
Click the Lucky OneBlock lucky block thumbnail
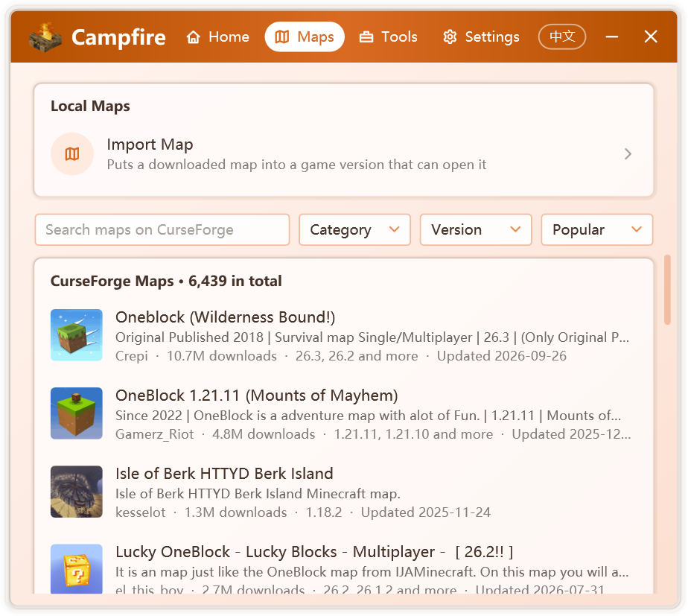click(x=77, y=568)
